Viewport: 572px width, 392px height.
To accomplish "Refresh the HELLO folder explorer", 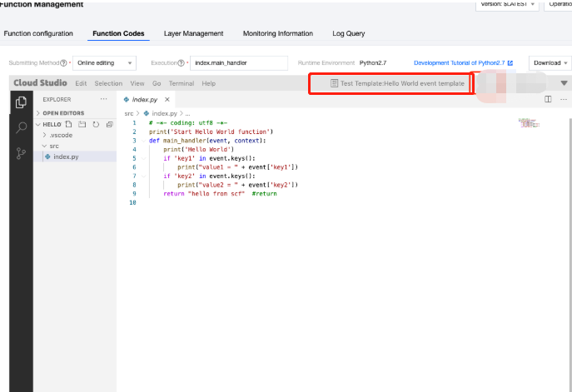I will tap(97, 124).
